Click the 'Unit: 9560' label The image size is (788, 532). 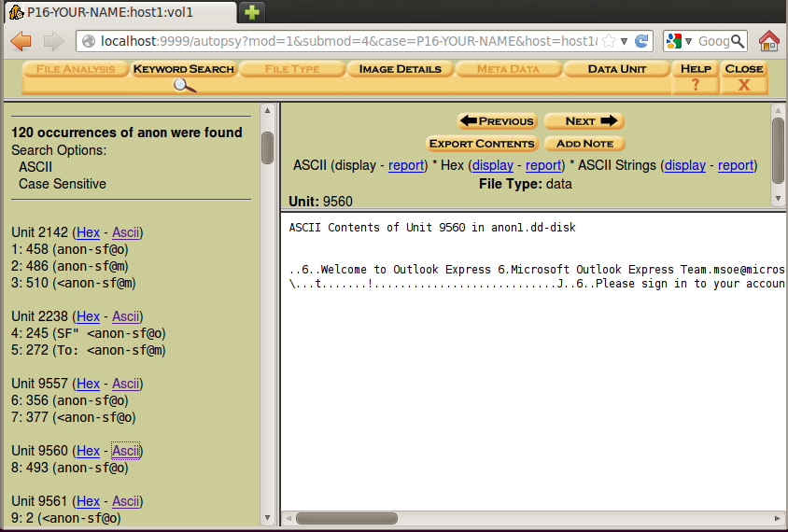coord(320,202)
